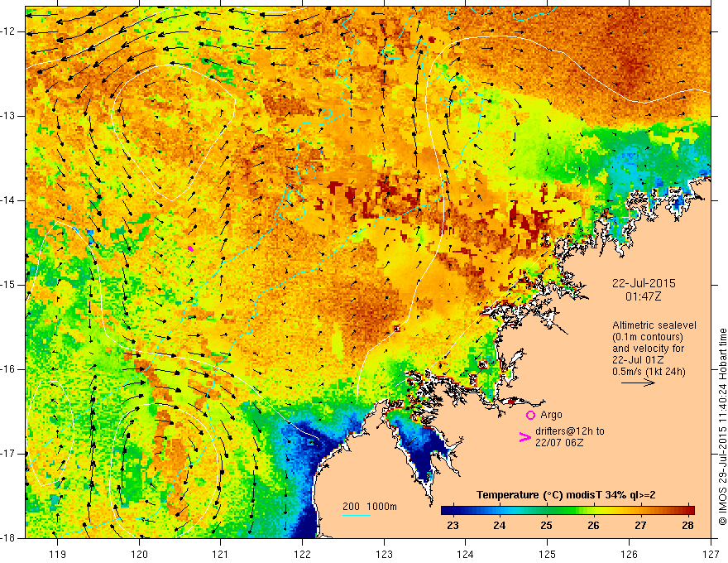The width and height of the screenshot is (728, 563).
Task: Click the longitude axis label 126
Action: (629, 554)
